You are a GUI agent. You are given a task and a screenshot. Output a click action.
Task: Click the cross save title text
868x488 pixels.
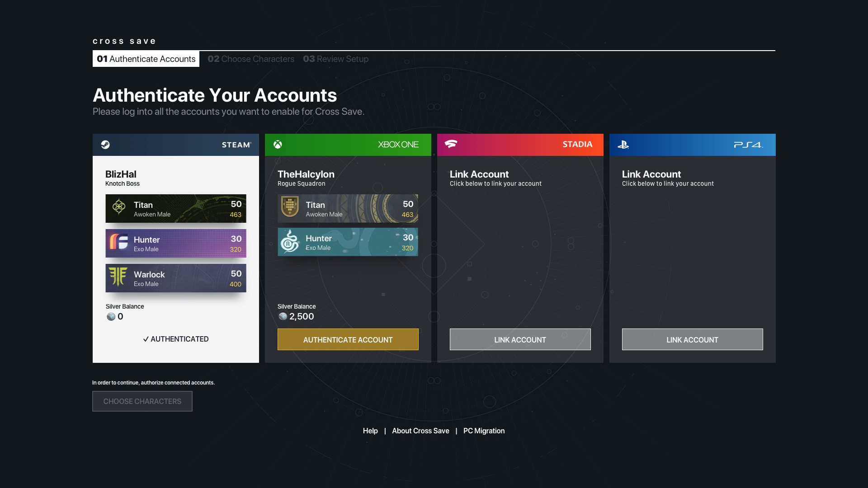(124, 41)
